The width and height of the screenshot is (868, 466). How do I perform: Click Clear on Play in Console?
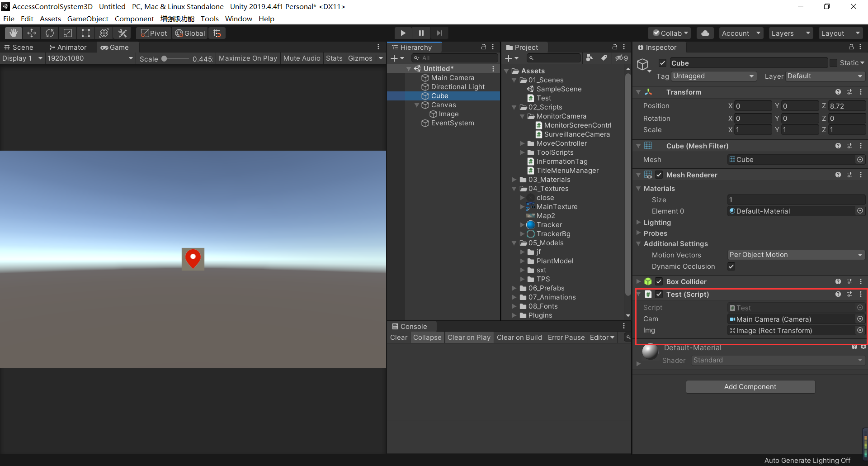click(469, 337)
